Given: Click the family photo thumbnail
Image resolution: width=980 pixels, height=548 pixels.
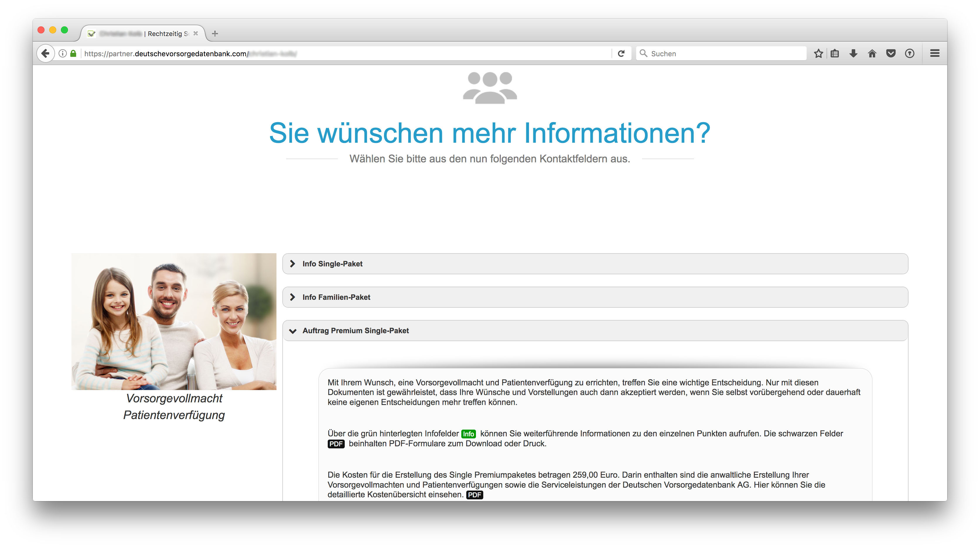Looking at the screenshot, I should point(174,321).
